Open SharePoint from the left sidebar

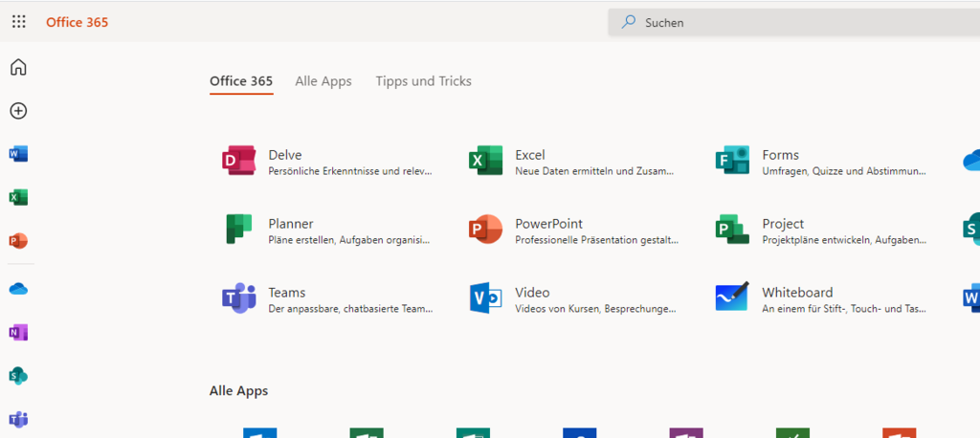pos(19,376)
